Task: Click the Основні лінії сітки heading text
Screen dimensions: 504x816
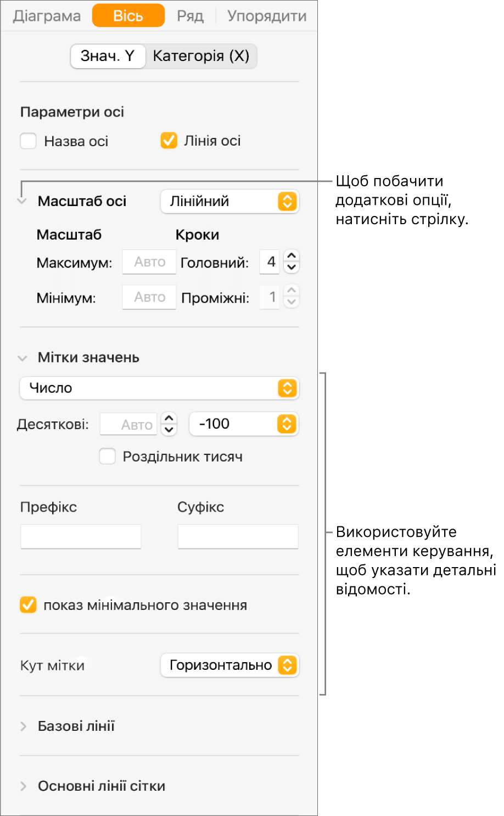Action: pos(102,786)
